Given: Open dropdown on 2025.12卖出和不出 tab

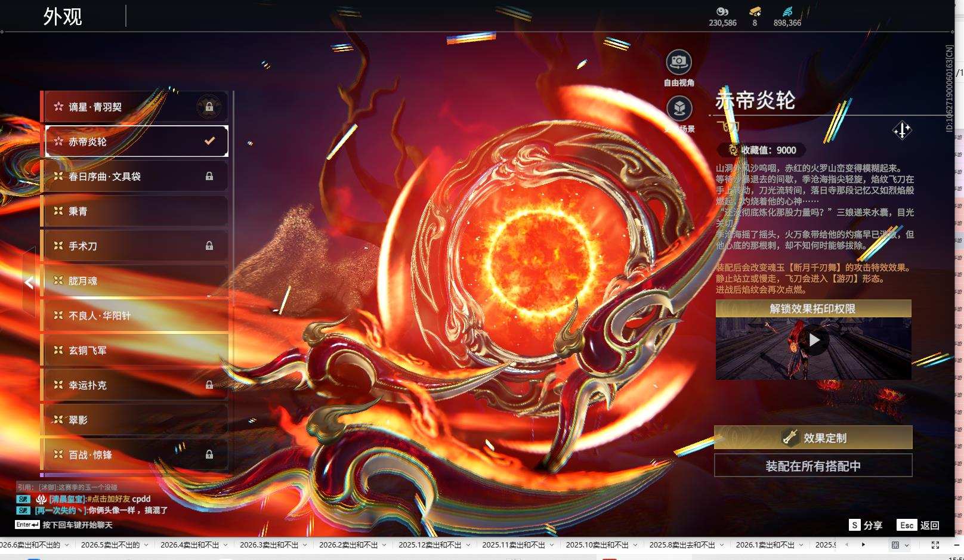Looking at the screenshot, I should point(468,545).
